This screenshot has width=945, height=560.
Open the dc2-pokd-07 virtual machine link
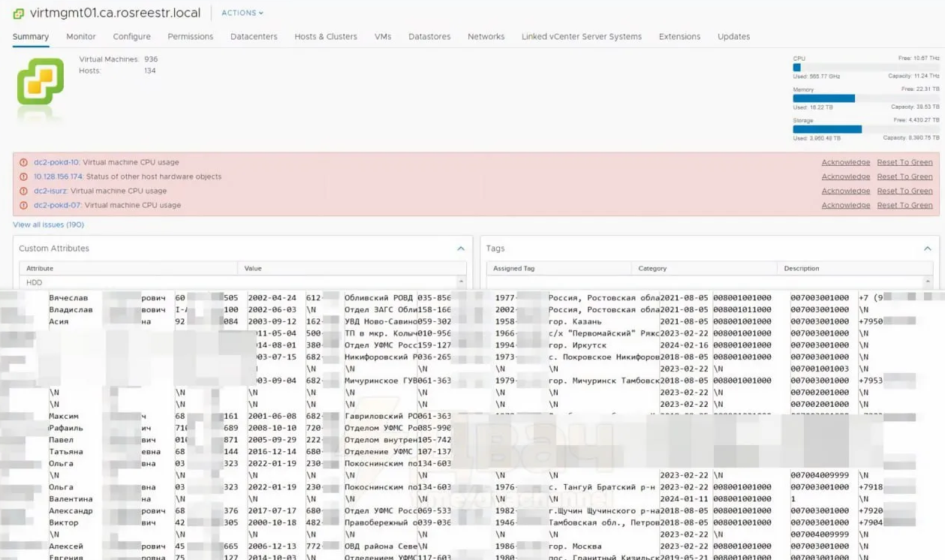click(x=57, y=205)
